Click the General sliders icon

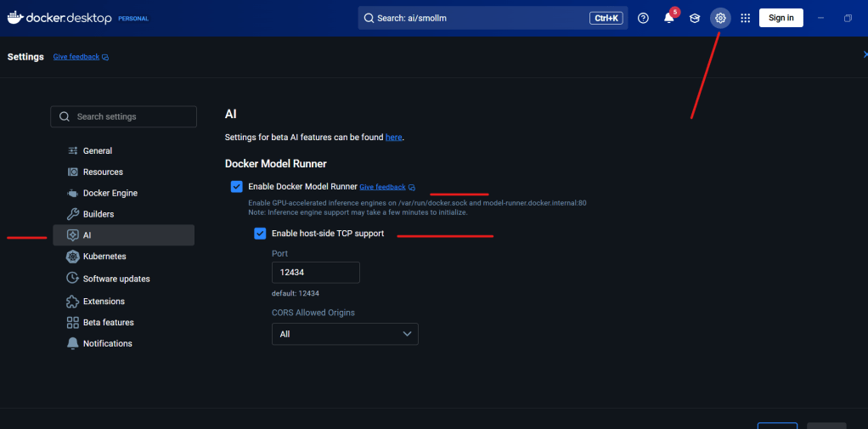72,150
